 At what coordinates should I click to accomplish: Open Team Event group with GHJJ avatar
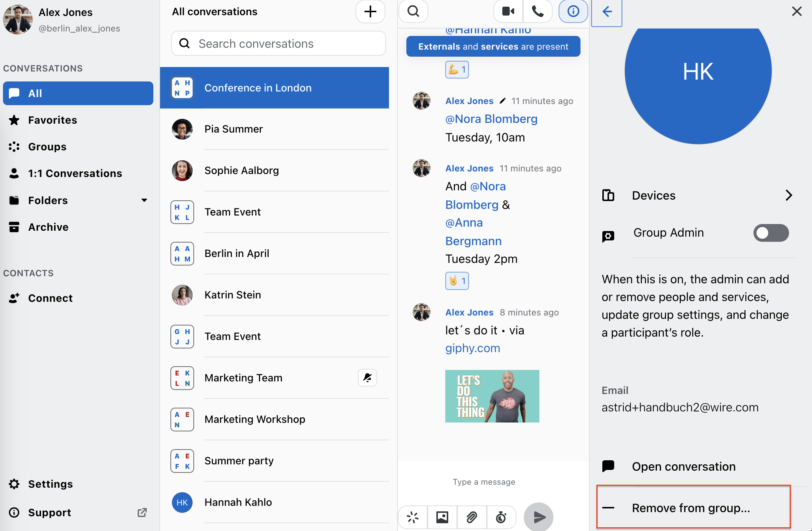(274, 337)
